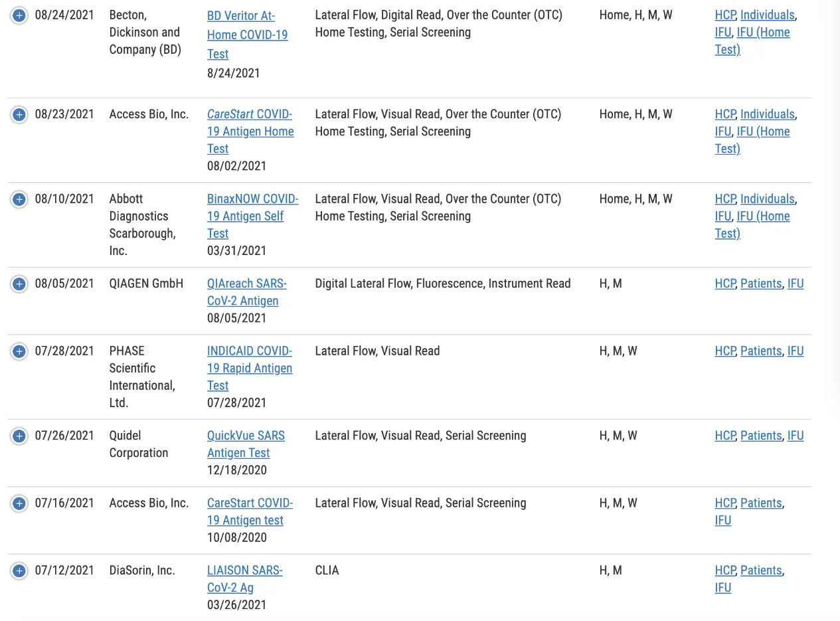840x621 pixels.
Task: Expand the 08/24/2021 Becton Dickinson row
Action: 19,15
